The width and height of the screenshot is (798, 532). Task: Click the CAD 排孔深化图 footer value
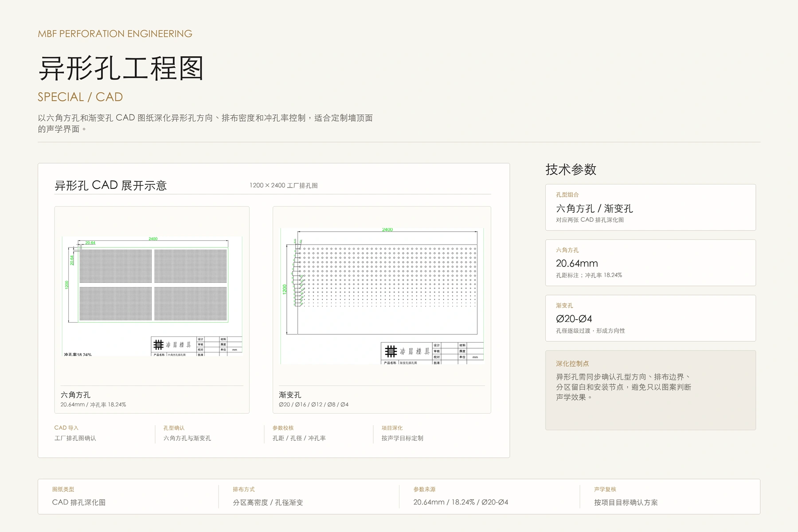pyautogui.click(x=79, y=502)
